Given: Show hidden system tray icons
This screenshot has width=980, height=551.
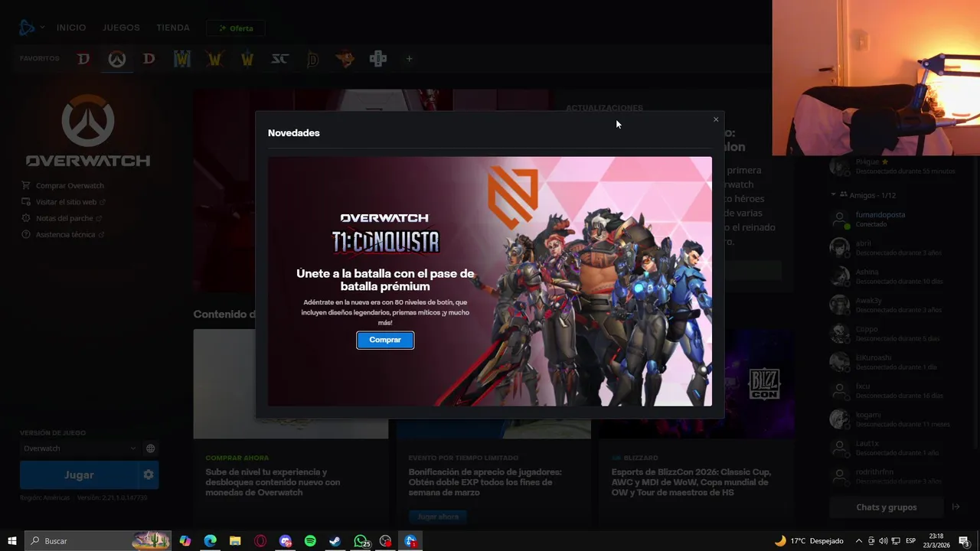Looking at the screenshot, I should click(858, 541).
